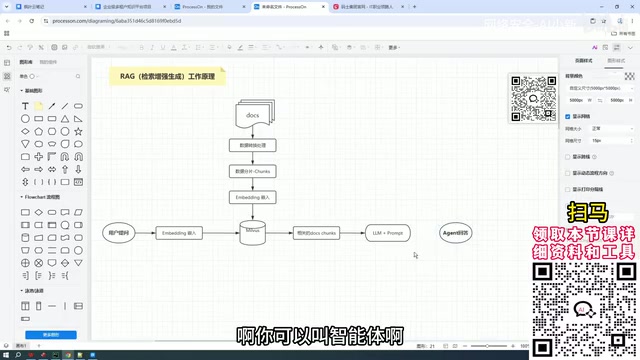Image resolution: width=640 pixels, height=360 pixels.
Task: Select the straight line shape
Action: [x=65, y=106]
